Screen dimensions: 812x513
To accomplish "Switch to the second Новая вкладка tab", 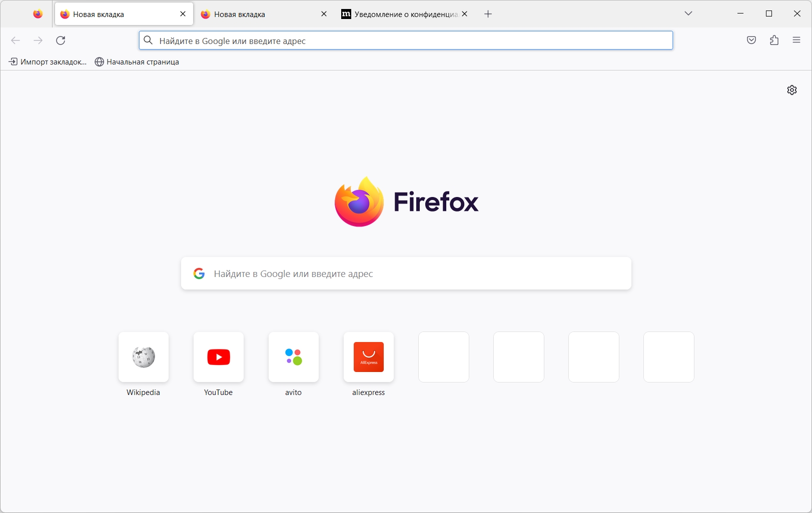I will tap(265, 14).
